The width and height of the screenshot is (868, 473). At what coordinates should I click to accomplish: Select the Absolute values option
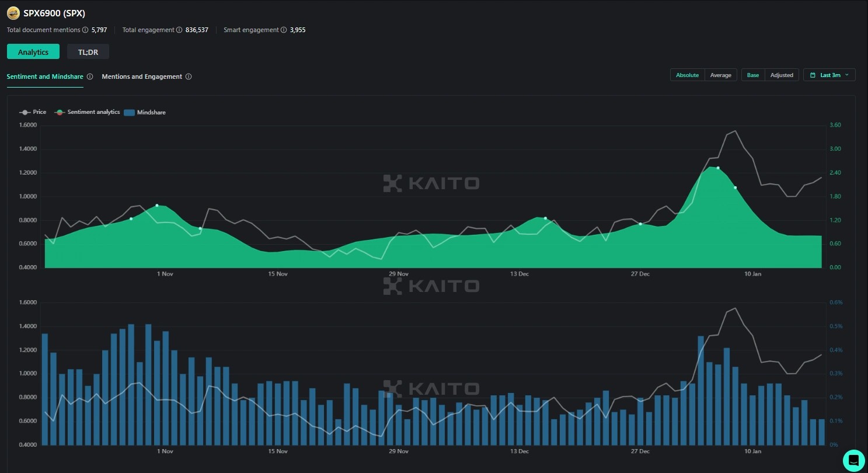coord(687,75)
